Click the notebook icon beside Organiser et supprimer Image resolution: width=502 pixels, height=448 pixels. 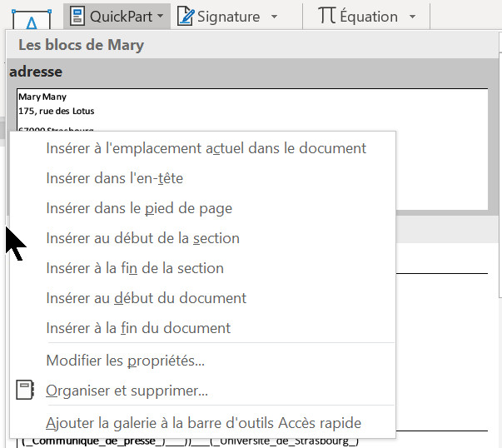click(x=26, y=391)
